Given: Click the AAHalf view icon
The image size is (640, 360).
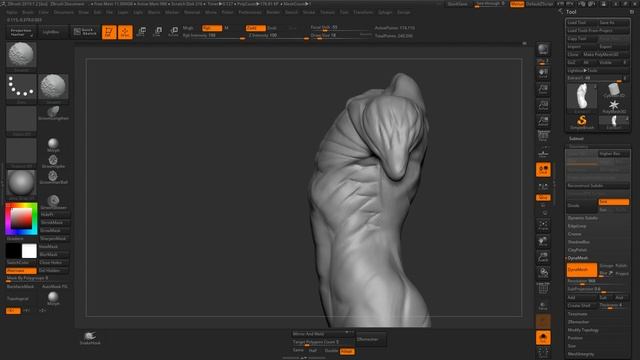Looking at the screenshot, I should [x=543, y=121].
